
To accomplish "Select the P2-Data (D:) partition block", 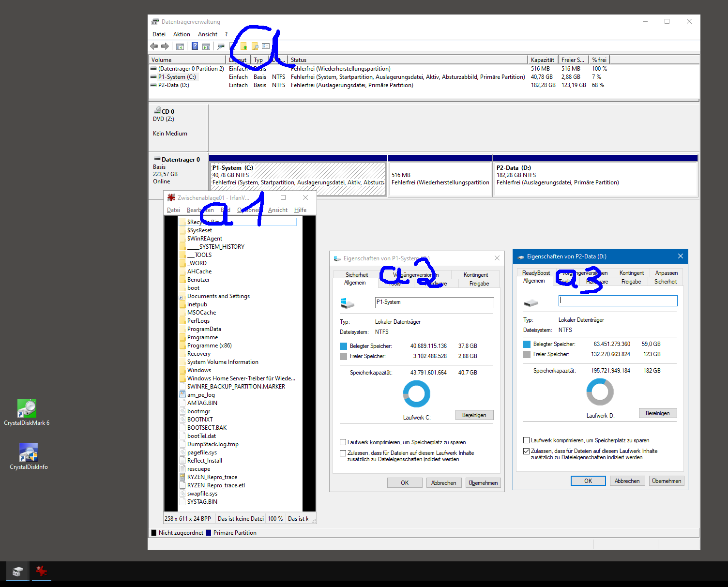I will point(595,176).
